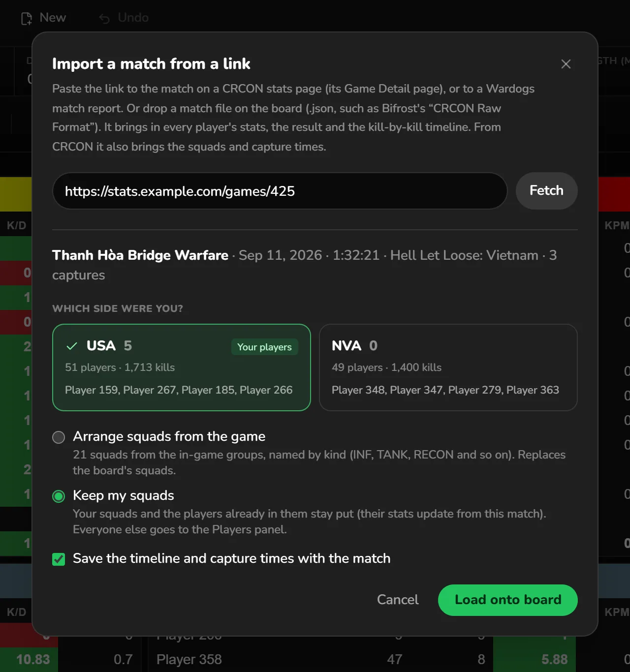The width and height of the screenshot is (630, 672).
Task: Click the 'Import a match from a link' heading
Action: click(x=151, y=64)
